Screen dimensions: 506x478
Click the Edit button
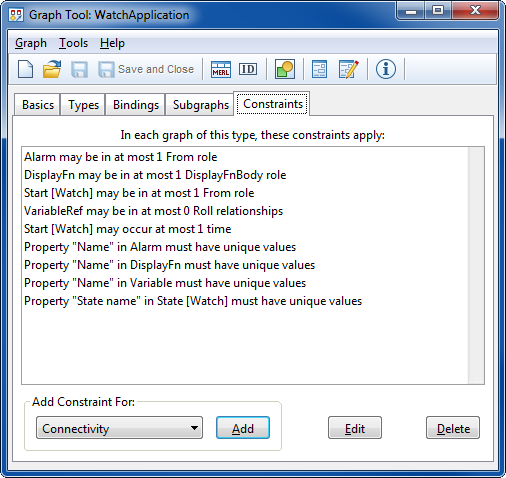point(355,428)
